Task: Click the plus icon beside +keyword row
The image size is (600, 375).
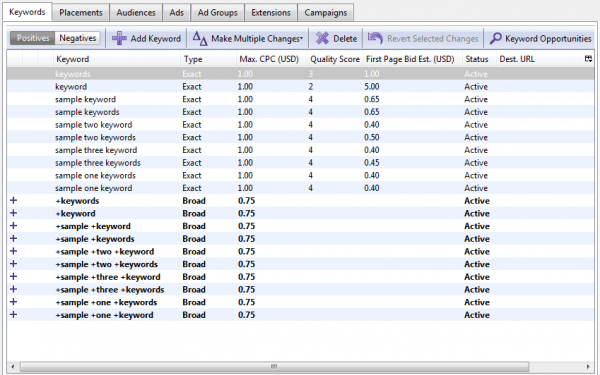Action: [13, 213]
